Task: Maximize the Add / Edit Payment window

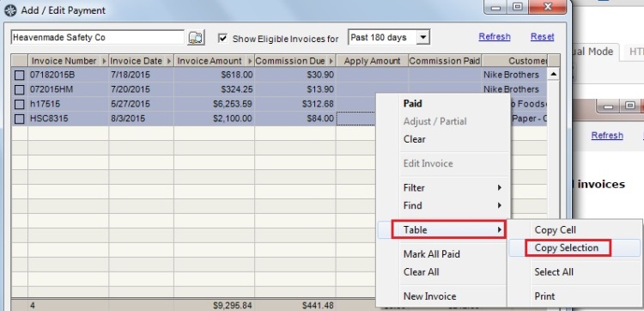Action: [x=518, y=7]
